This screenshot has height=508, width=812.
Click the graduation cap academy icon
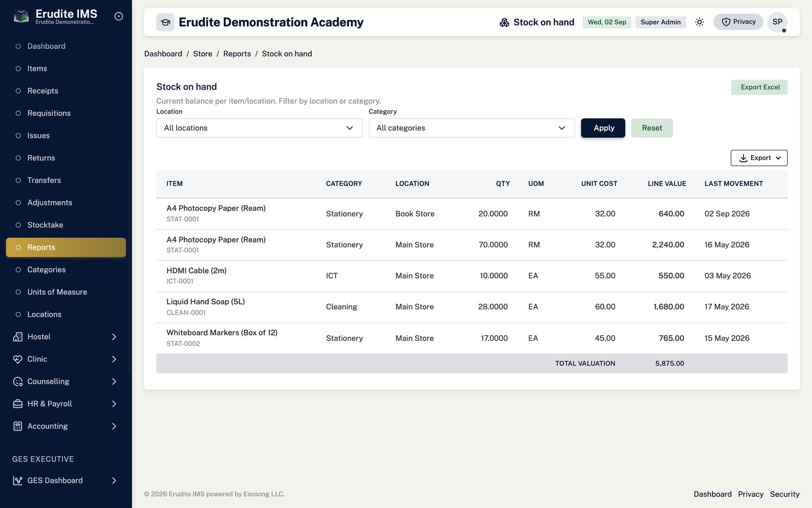[x=165, y=22]
